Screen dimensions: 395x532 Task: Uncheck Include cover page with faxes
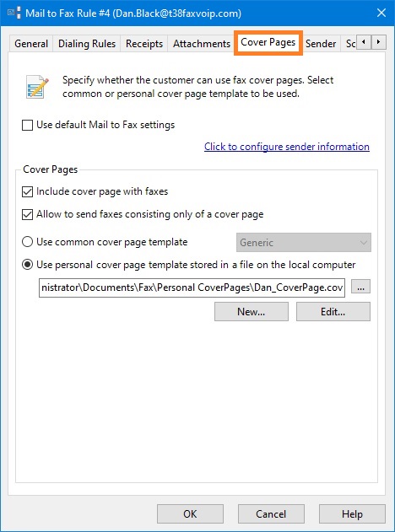click(x=27, y=191)
